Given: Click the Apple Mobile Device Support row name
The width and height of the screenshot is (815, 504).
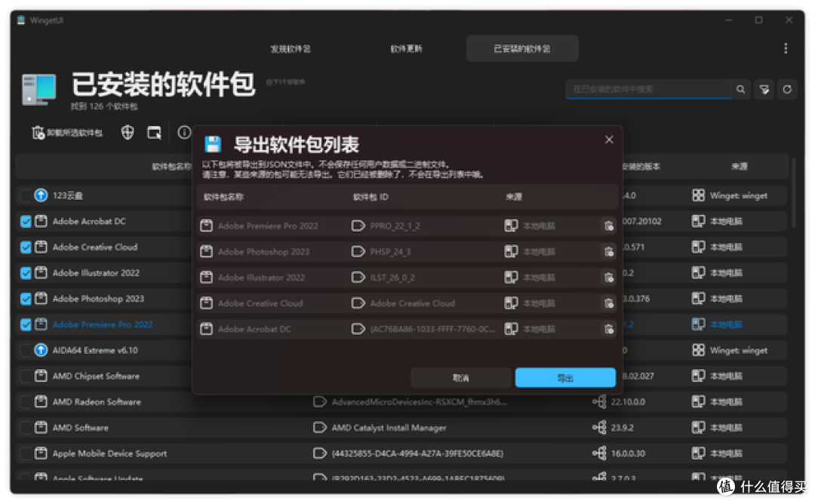Looking at the screenshot, I should click(x=109, y=453).
